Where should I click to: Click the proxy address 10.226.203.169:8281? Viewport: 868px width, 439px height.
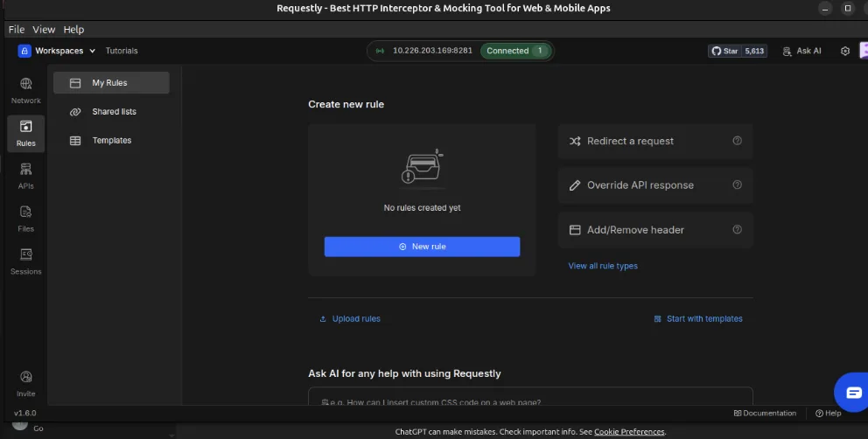(432, 51)
